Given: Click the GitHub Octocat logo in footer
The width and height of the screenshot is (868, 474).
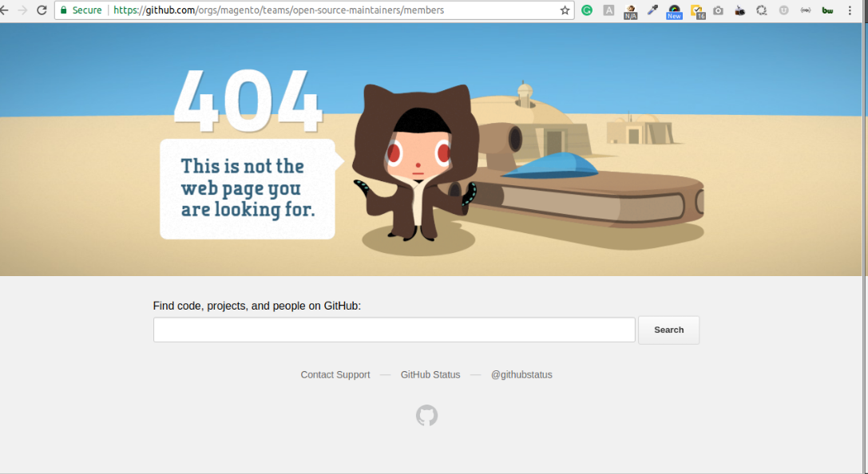Looking at the screenshot, I should pyautogui.click(x=426, y=416).
